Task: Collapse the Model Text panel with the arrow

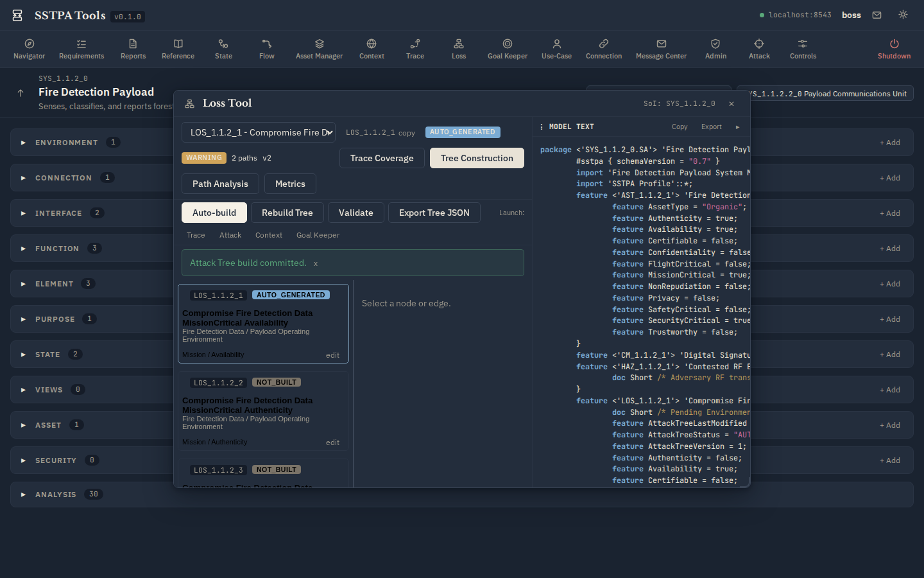Action: point(737,127)
